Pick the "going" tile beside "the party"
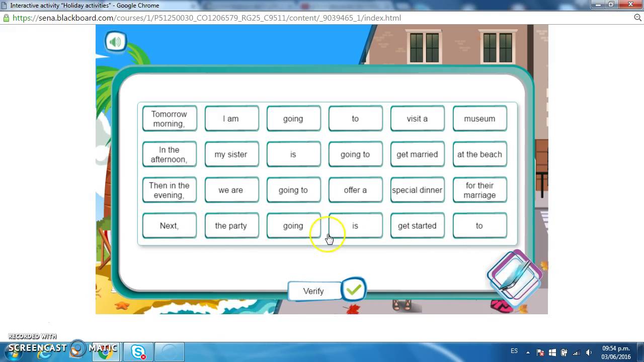This screenshot has width=644, height=362. tap(293, 226)
